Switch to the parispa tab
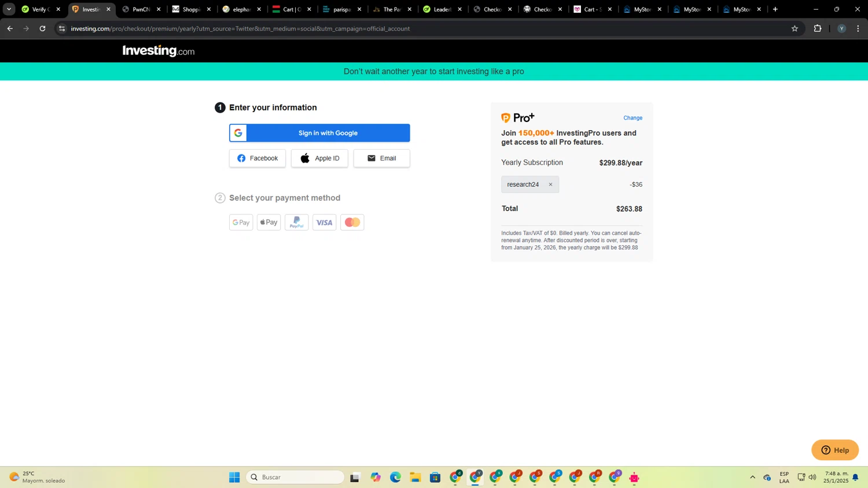The height and width of the screenshot is (488, 868). click(342, 9)
